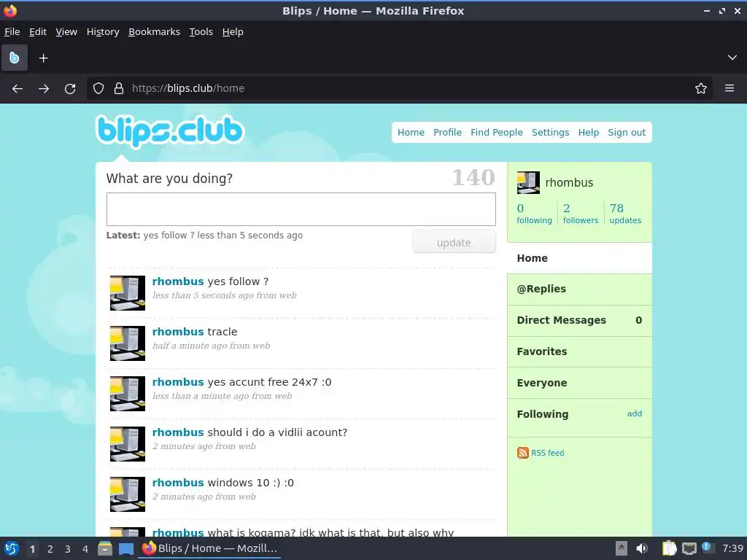Open Direct Messages in the sidebar
747x560 pixels.
click(x=580, y=321)
